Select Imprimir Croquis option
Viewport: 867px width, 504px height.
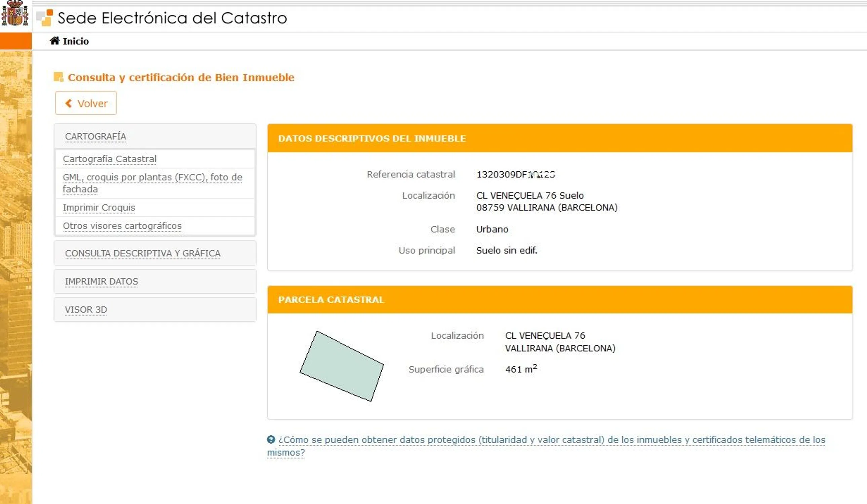pyautogui.click(x=99, y=208)
